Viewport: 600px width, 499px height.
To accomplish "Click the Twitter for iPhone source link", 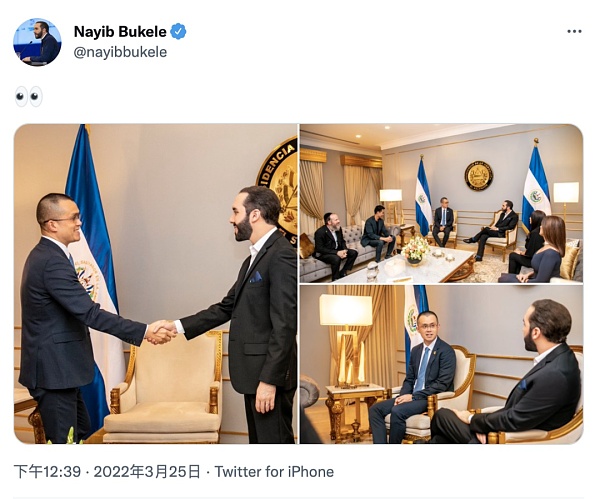I will [x=274, y=471].
